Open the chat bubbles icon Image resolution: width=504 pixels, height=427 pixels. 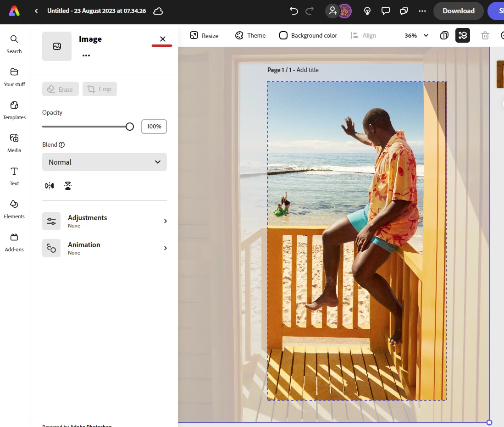[x=404, y=11]
